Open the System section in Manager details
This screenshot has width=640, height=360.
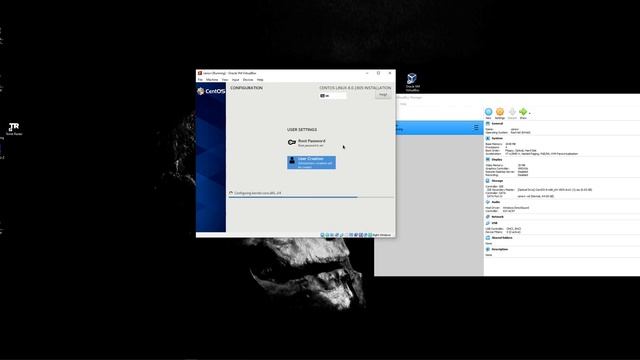pyautogui.click(x=497, y=138)
